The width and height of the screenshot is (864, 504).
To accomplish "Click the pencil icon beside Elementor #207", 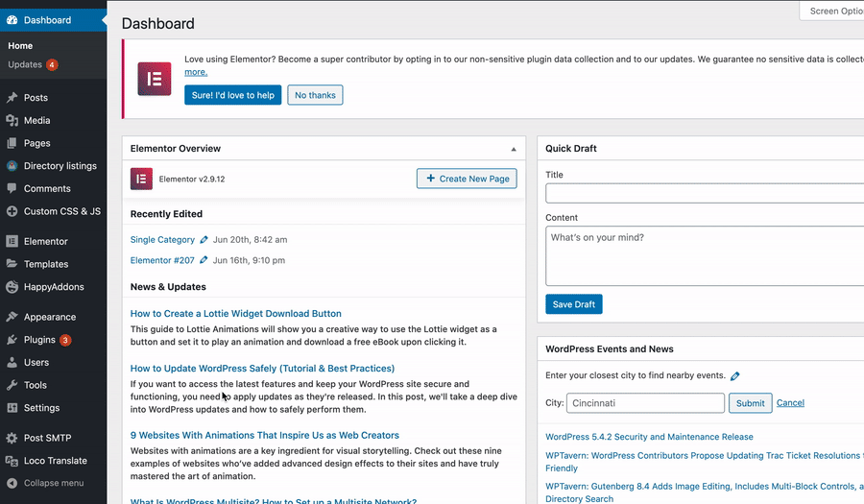I will (204, 260).
